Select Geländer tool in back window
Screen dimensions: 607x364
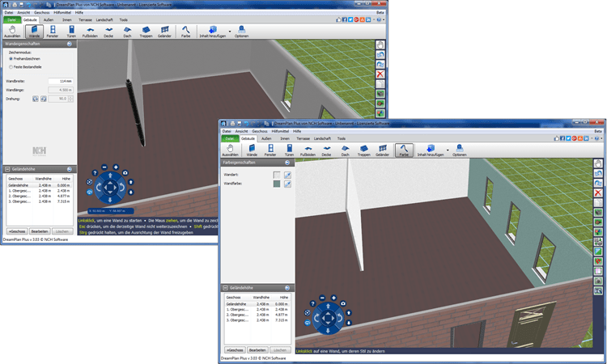pyautogui.click(x=164, y=32)
